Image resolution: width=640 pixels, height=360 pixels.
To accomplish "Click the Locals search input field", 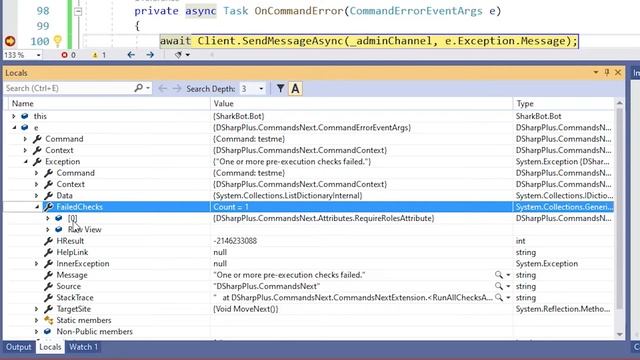I will [x=69, y=88].
